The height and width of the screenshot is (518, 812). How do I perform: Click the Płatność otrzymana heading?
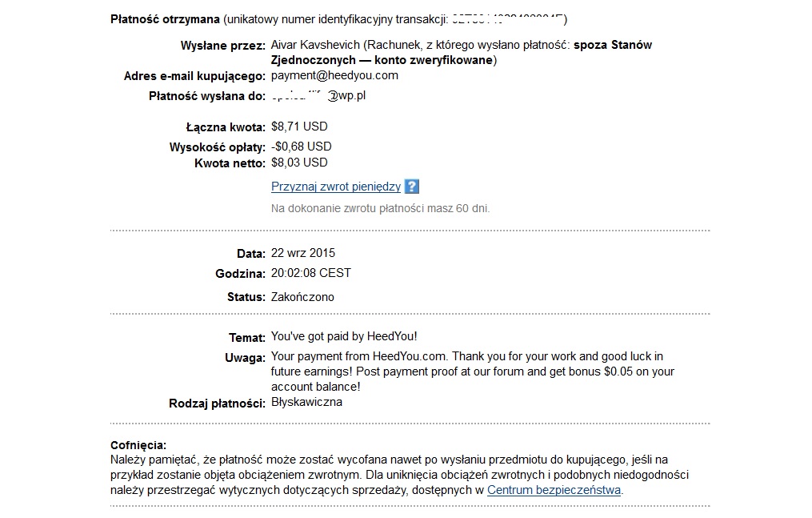pyautogui.click(x=165, y=19)
